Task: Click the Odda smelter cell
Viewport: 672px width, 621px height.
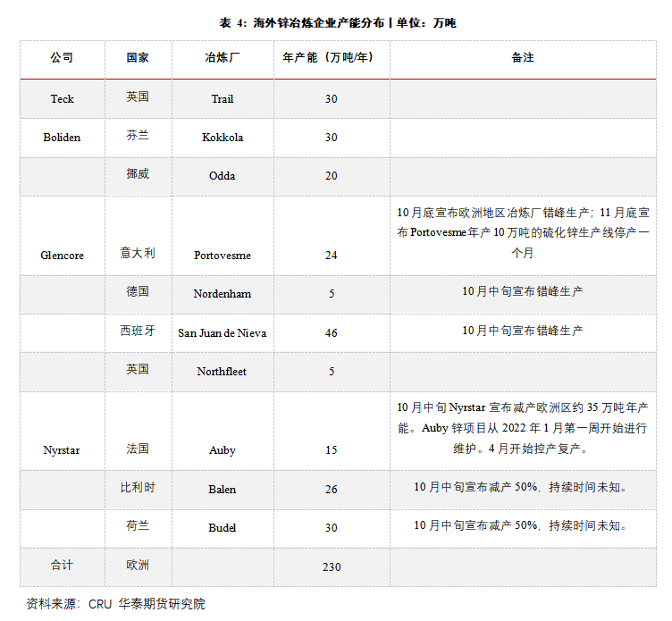Action: [222, 176]
